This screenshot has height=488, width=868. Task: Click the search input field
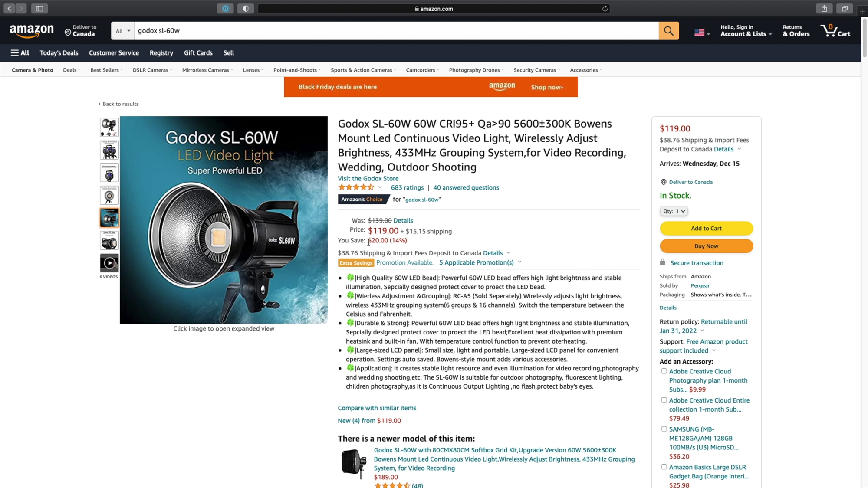[x=396, y=31]
